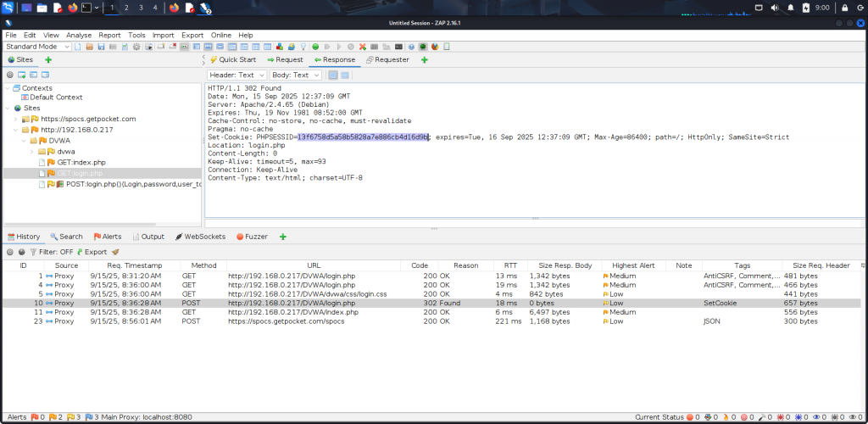
Task: Open the Fuzzer tab
Action: pyautogui.click(x=252, y=237)
